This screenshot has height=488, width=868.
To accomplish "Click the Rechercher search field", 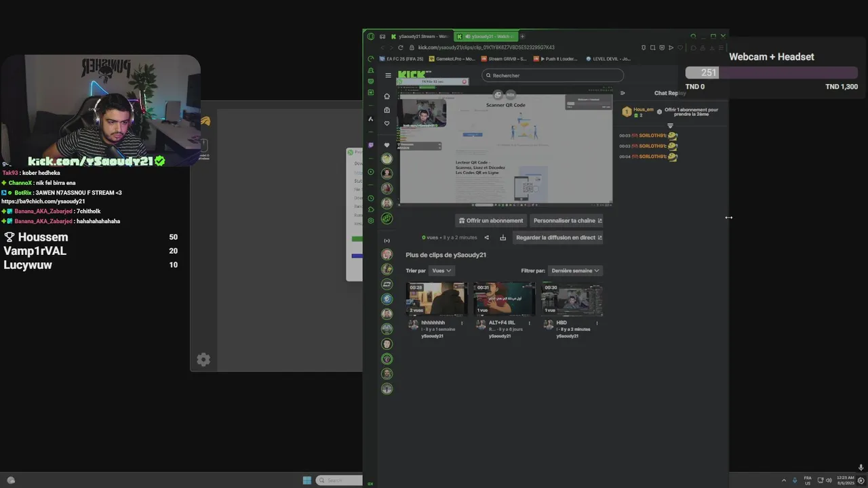I will tap(553, 75).
